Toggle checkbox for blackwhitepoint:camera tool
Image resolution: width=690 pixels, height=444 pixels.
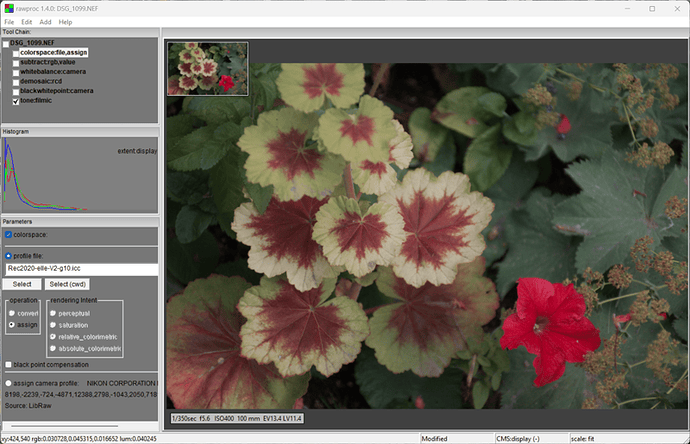[x=16, y=92]
